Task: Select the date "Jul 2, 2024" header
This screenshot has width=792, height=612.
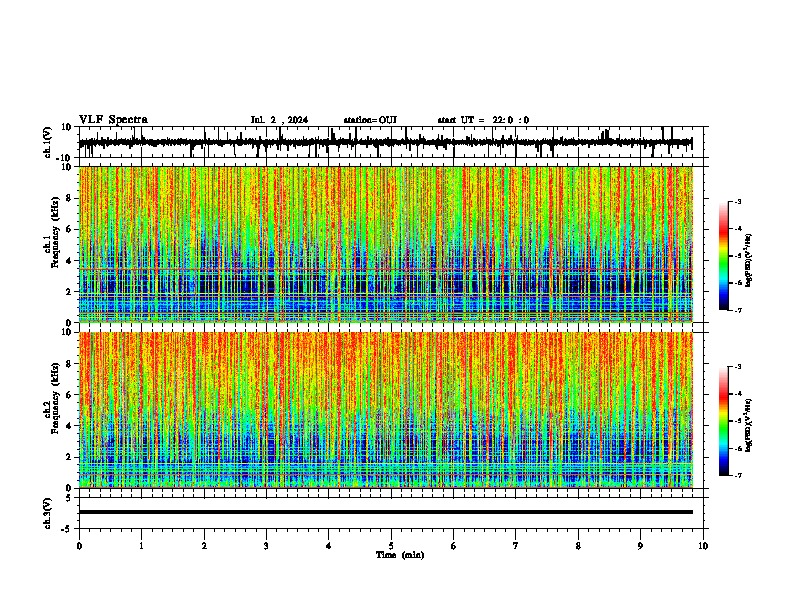Action: pos(279,120)
